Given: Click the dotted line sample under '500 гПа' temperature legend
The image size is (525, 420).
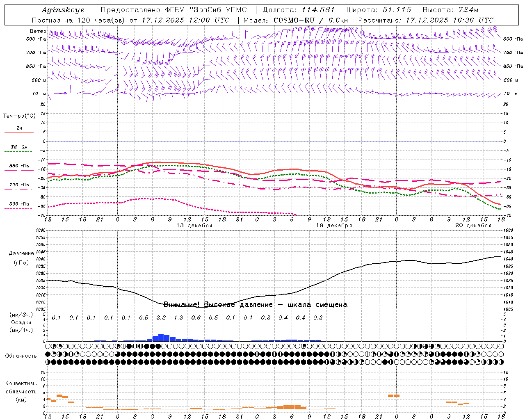Looking at the screenshot, I should [x=19, y=208].
